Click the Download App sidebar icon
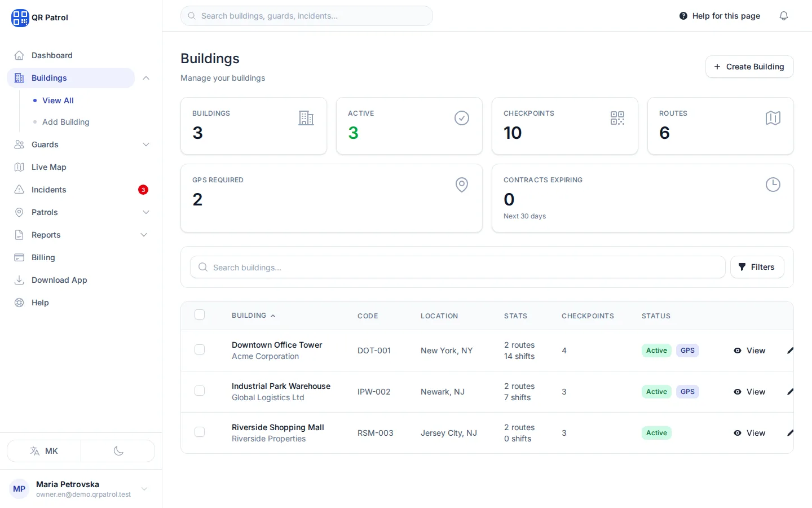 (19, 280)
